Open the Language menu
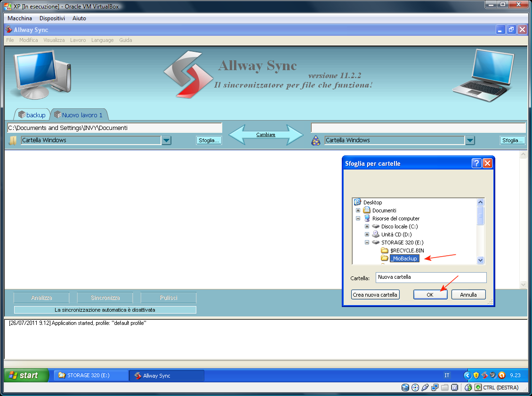Image resolution: width=532 pixels, height=396 pixels. 103,40
